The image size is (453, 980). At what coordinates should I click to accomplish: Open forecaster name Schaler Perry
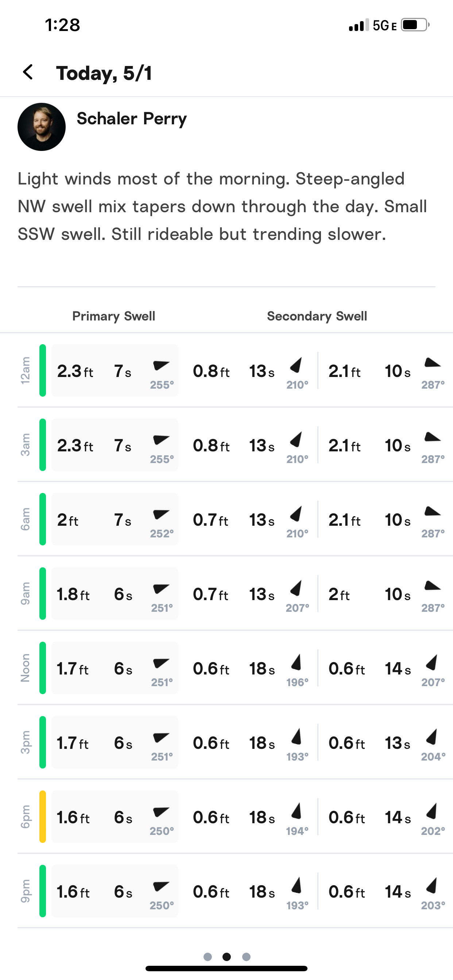point(132,119)
